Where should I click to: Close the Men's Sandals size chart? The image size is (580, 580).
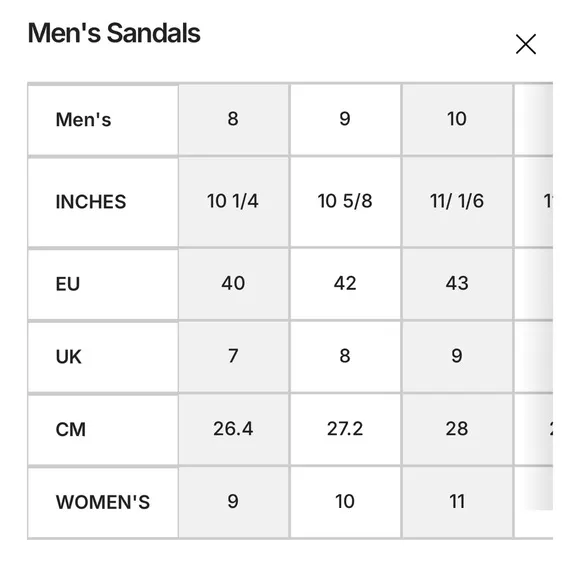pos(526,44)
